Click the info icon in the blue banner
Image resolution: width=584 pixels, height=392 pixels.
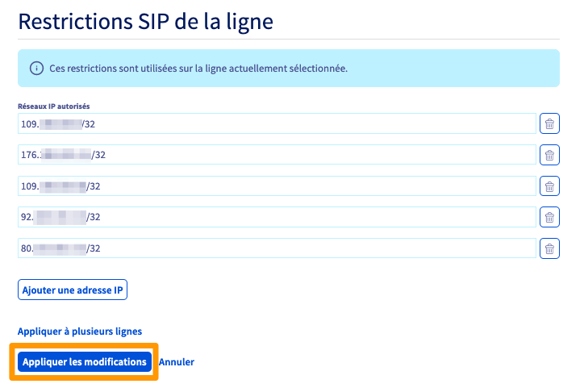click(36, 69)
